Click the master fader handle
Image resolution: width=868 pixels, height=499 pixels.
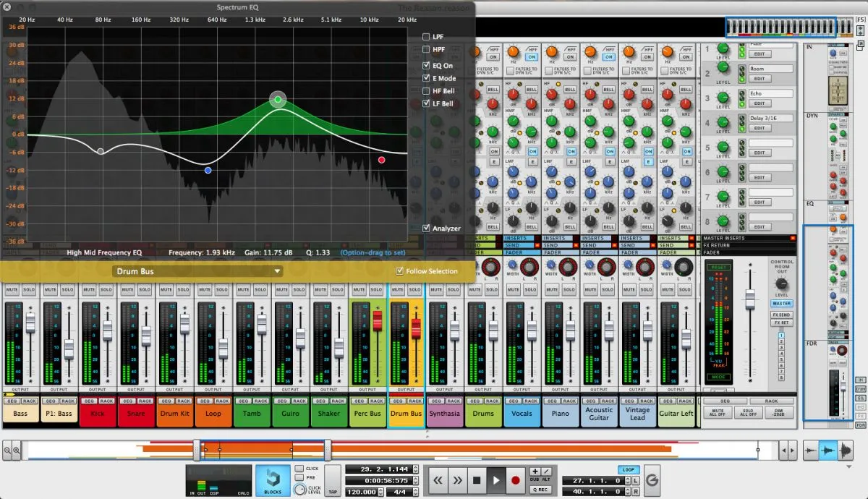coord(750,298)
